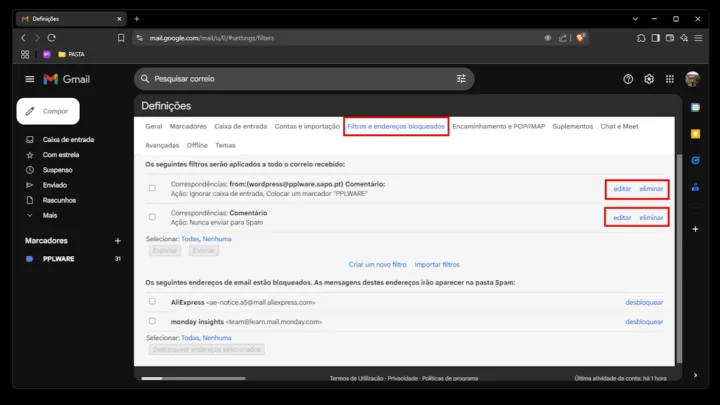Open the Gmail settings gear icon

649,79
